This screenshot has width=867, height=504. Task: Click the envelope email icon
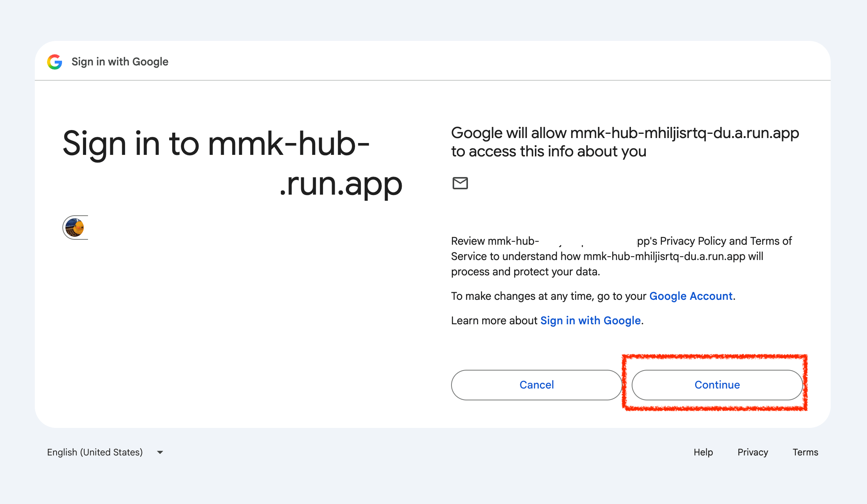coord(460,183)
